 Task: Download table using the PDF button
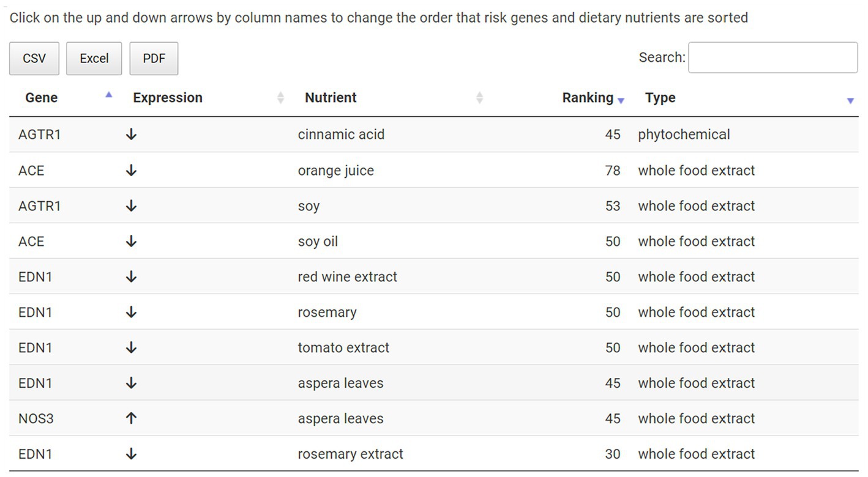point(154,59)
